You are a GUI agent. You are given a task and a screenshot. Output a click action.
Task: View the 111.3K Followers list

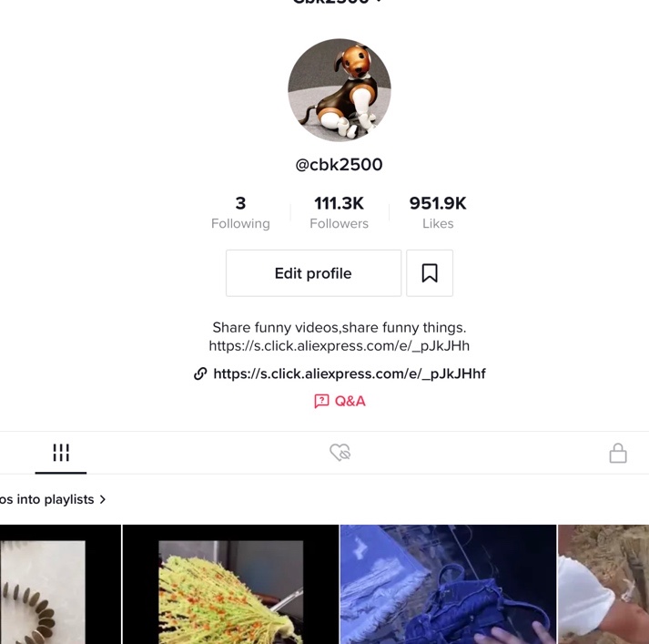coord(339,212)
